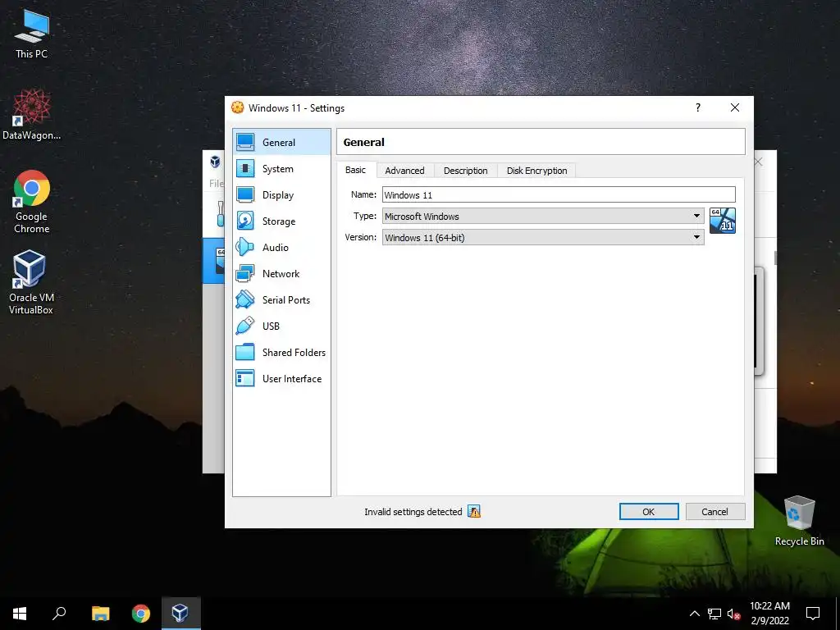Click the muted volume tray icon
Viewport: 840px width, 630px height.
(733, 614)
